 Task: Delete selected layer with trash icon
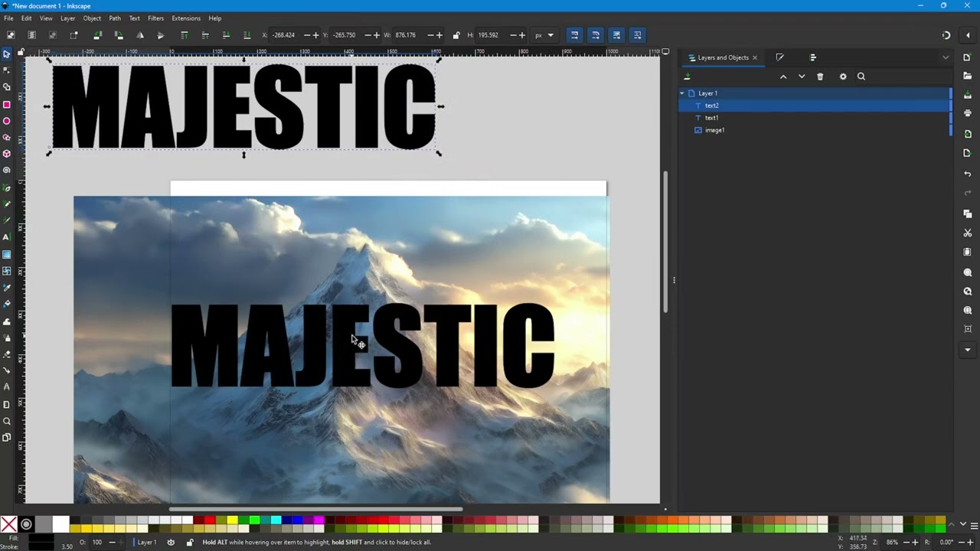pos(820,77)
